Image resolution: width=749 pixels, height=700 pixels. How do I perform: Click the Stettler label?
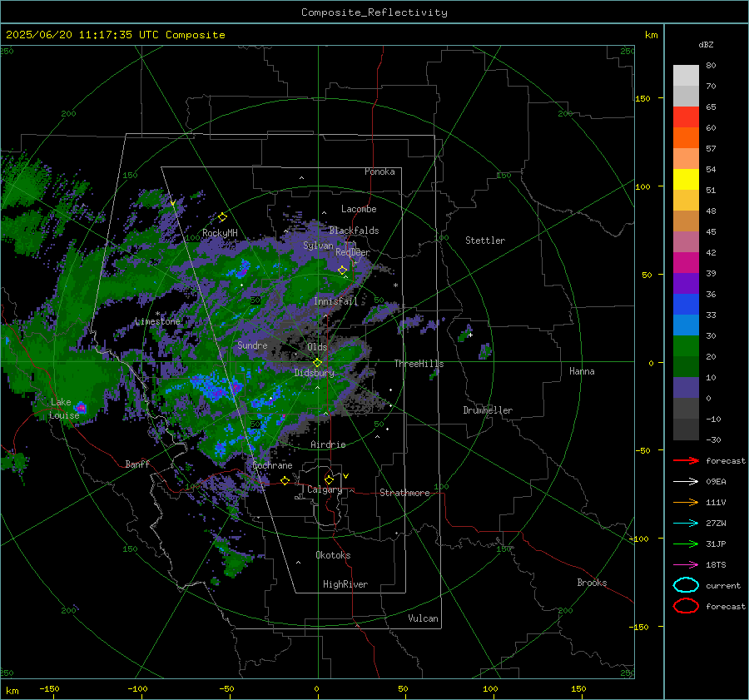pos(485,241)
